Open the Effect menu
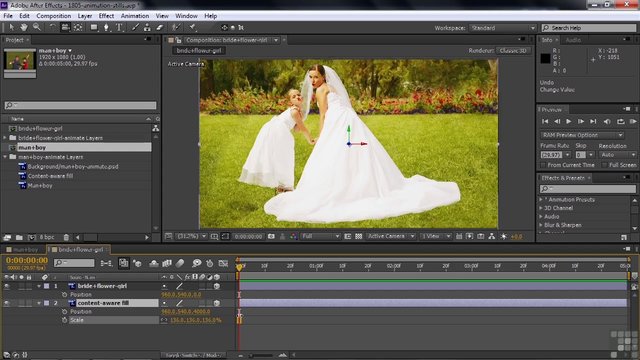 click(x=106, y=16)
